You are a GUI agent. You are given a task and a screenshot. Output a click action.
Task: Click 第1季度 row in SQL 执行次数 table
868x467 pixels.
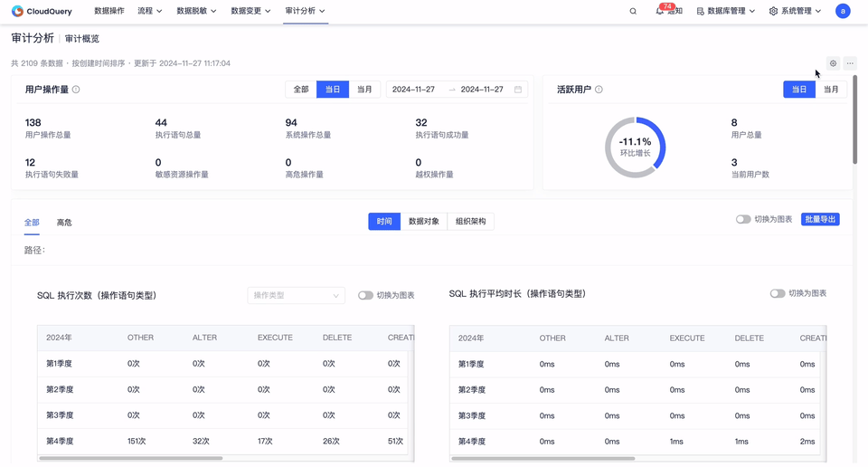tap(222, 364)
